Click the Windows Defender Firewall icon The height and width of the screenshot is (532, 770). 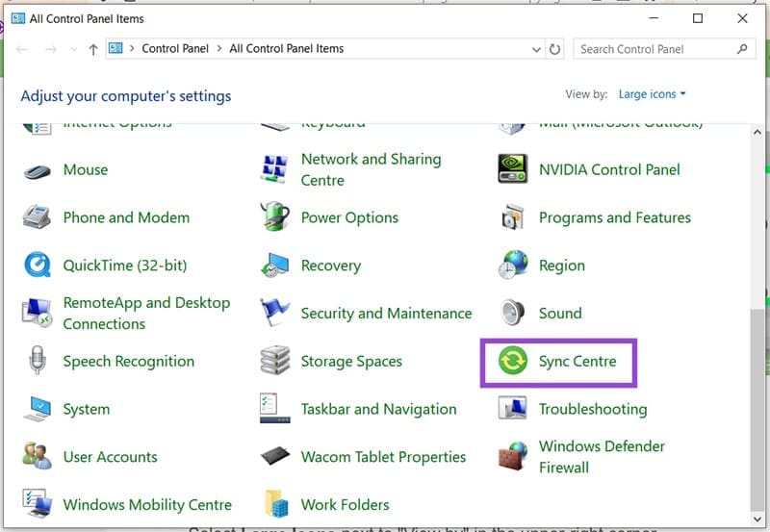tap(513, 457)
